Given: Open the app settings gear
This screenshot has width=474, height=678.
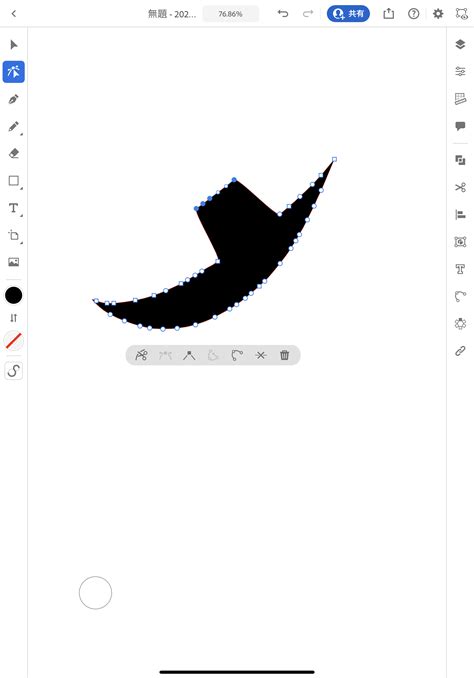Looking at the screenshot, I should pyautogui.click(x=438, y=14).
